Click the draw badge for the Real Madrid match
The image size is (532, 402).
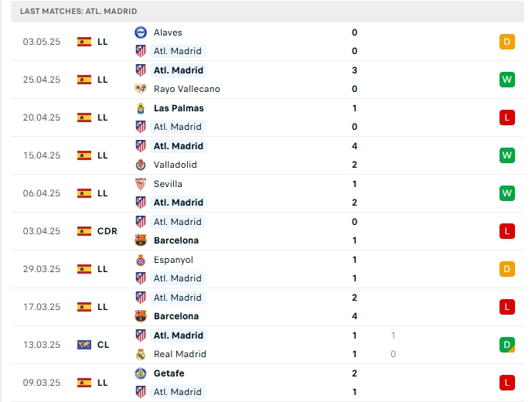(x=507, y=345)
